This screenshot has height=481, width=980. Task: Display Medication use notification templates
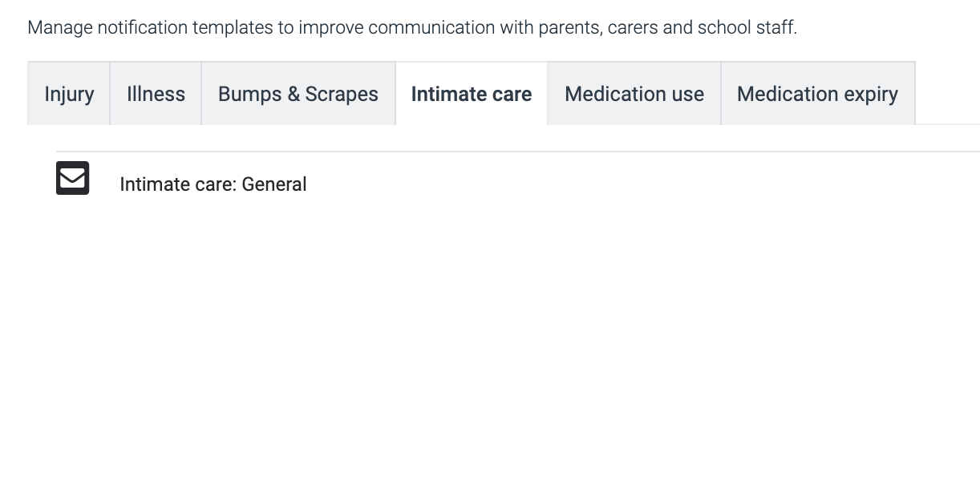point(634,94)
